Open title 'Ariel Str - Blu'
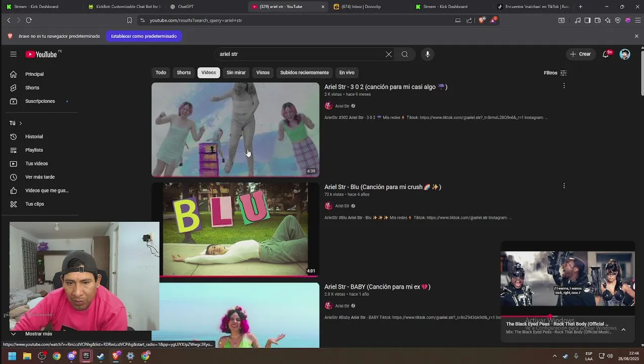 382,187
